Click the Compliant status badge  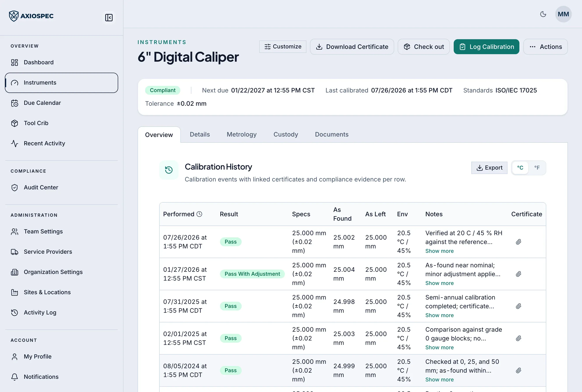[x=163, y=90]
